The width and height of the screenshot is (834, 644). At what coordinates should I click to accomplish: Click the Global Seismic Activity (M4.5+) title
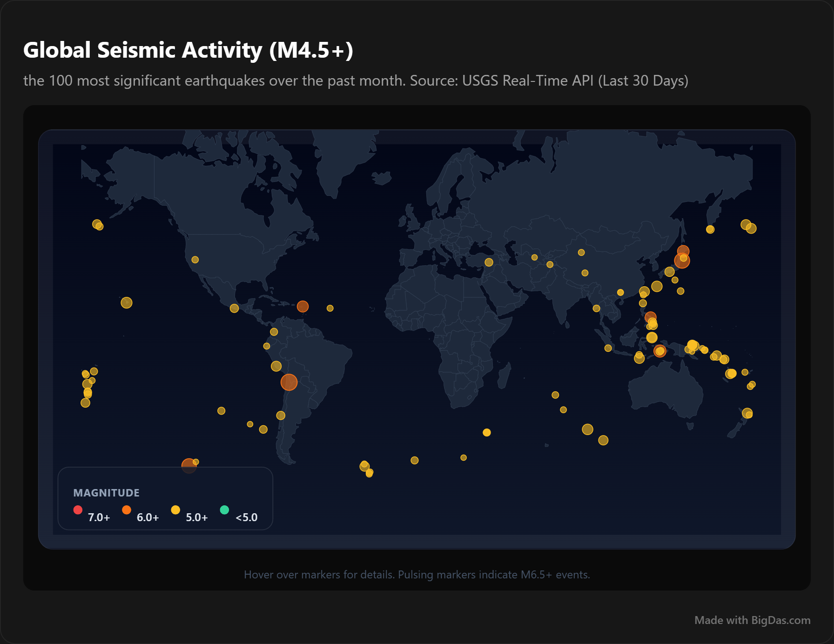point(188,50)
